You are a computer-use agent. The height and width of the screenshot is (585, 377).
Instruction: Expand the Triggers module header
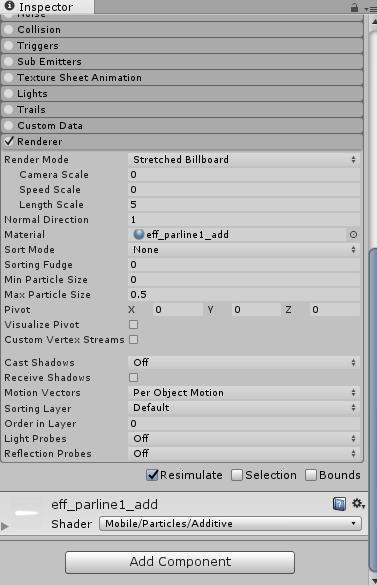coord(182,46)
